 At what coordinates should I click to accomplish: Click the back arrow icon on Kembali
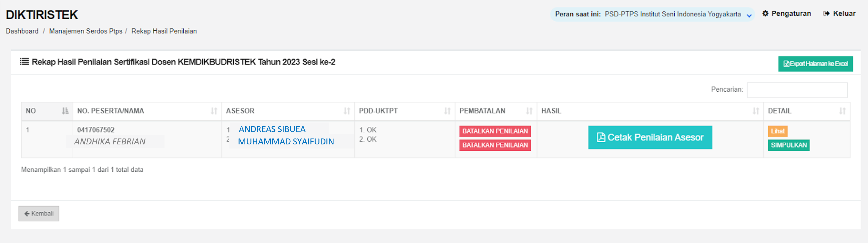coord(27,213)
